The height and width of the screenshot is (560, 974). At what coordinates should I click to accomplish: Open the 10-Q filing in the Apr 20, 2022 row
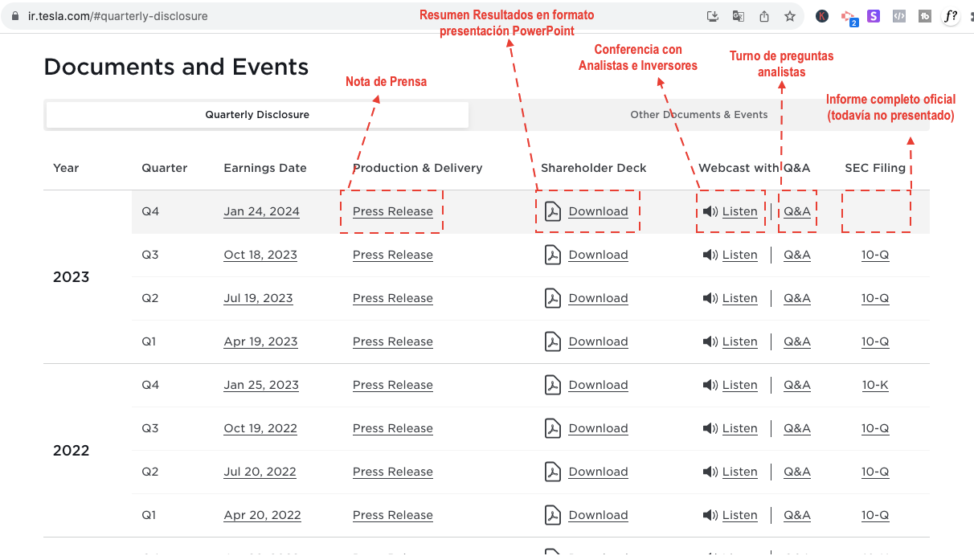(x=875, y=515)
